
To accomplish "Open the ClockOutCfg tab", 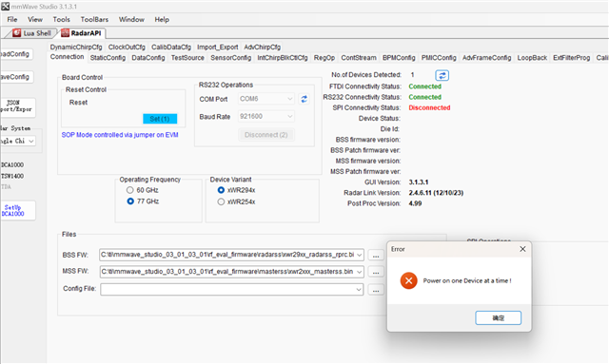I will [127, 47].
